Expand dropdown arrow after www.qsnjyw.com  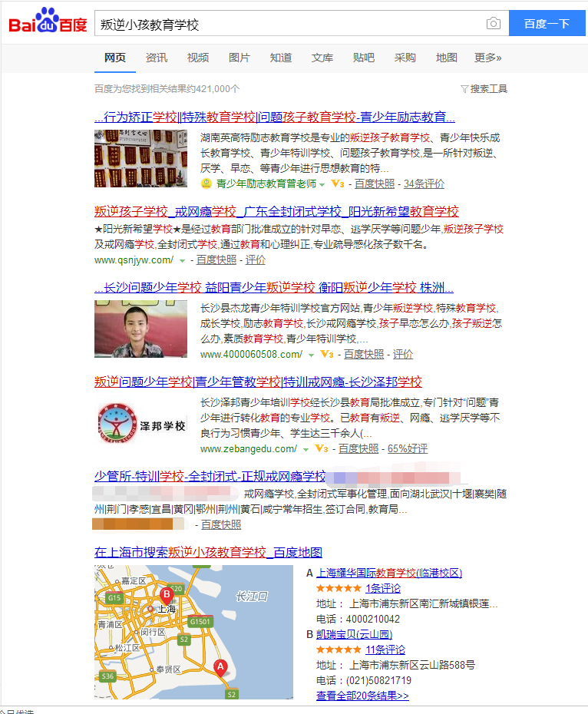click(182, 261)
